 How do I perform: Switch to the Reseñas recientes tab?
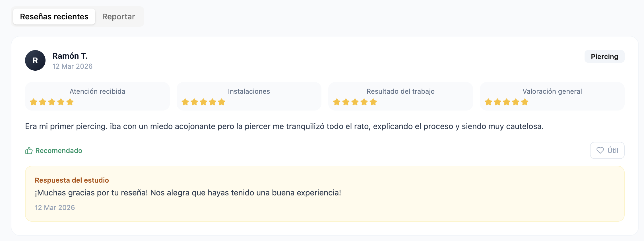pos(54,17)
